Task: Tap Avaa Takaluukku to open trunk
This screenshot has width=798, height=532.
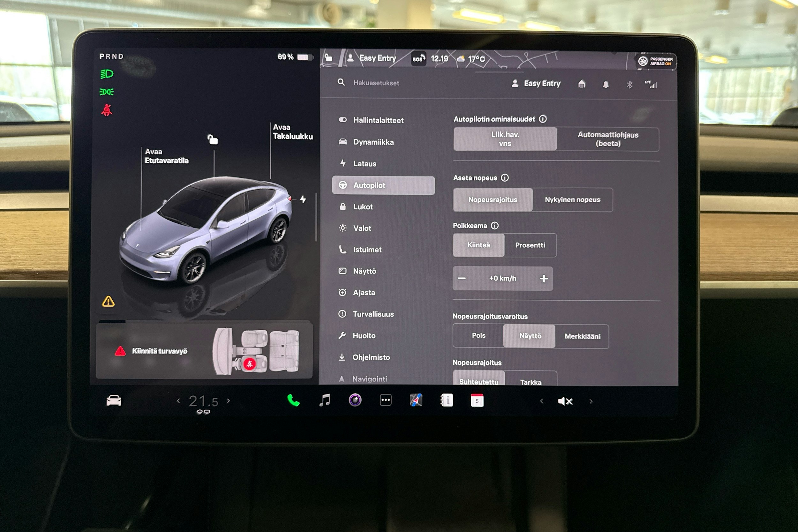Action: click(x=292, y=131)
